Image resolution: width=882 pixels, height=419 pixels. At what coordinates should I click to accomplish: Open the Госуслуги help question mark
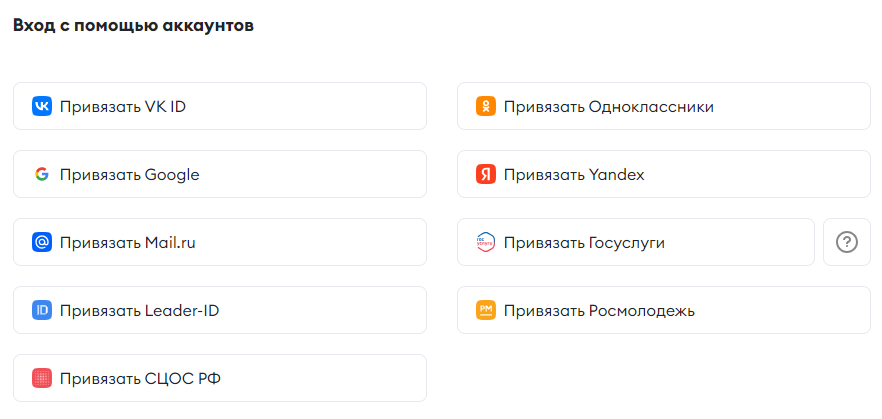(847, 242)
